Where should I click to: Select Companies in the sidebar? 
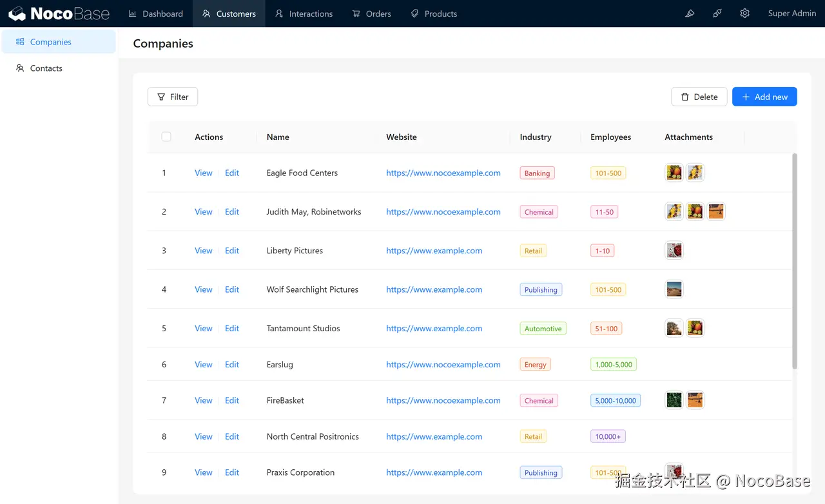pyautogui.click(x=59, y=42)
